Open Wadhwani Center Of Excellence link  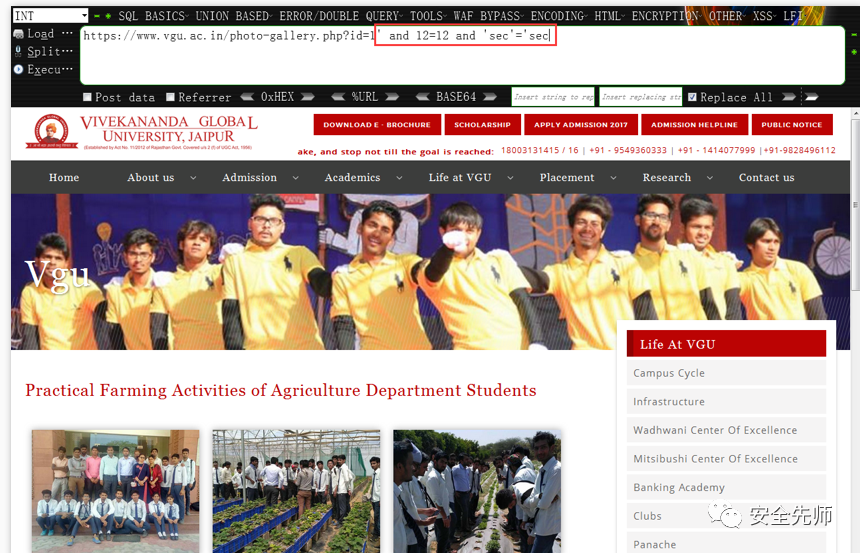coord(726,430)
